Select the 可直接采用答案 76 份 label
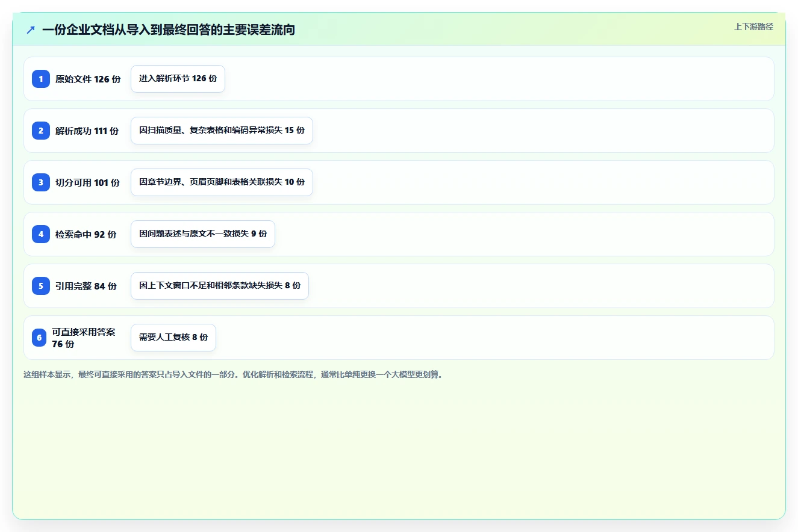The height and width of the screenshot is (532, 798). [84, 338]
